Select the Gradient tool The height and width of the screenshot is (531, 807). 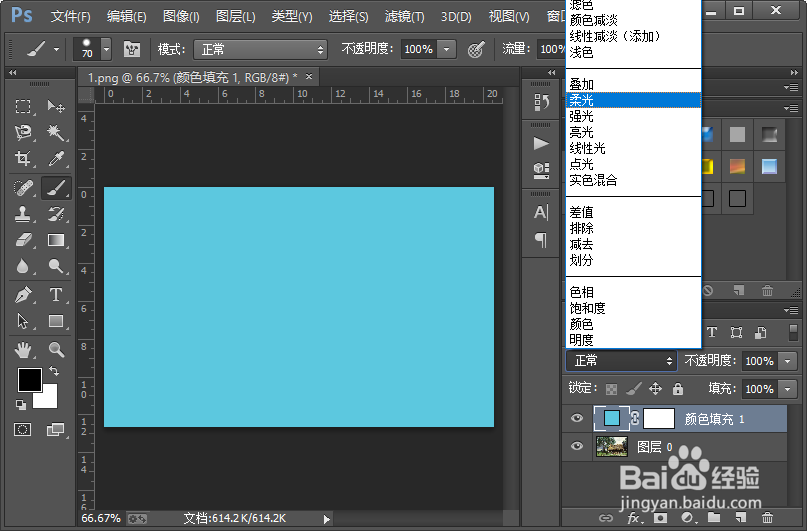(56, 240)
